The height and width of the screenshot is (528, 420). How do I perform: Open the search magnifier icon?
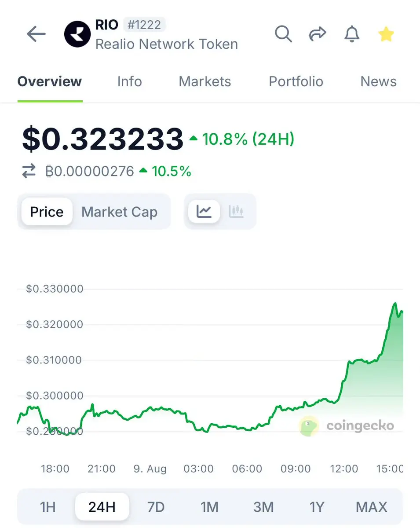(284, 34)
